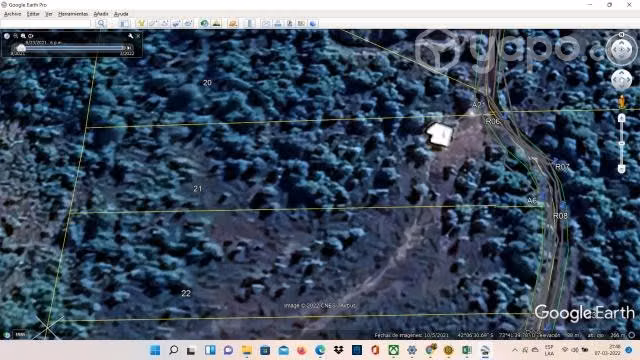Select the lot label 22 on map
The height and width of the screenshot is (360, 640).
tap(186, 293)
